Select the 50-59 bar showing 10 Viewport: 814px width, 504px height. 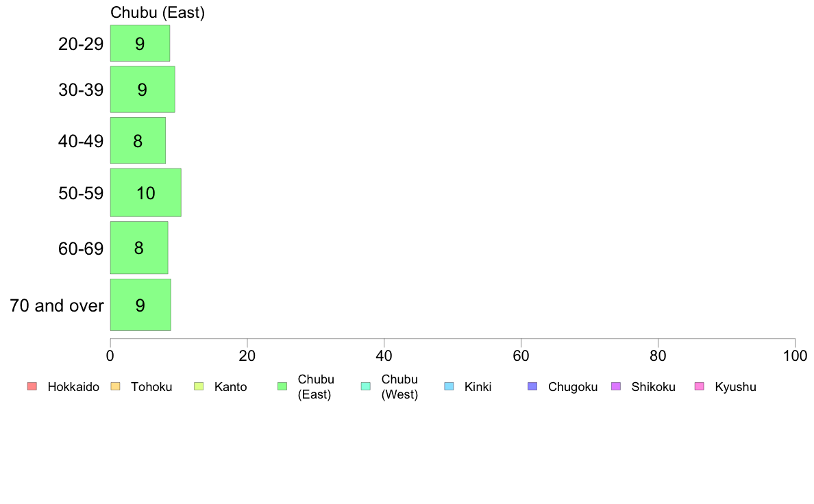(x=146, y=192)
